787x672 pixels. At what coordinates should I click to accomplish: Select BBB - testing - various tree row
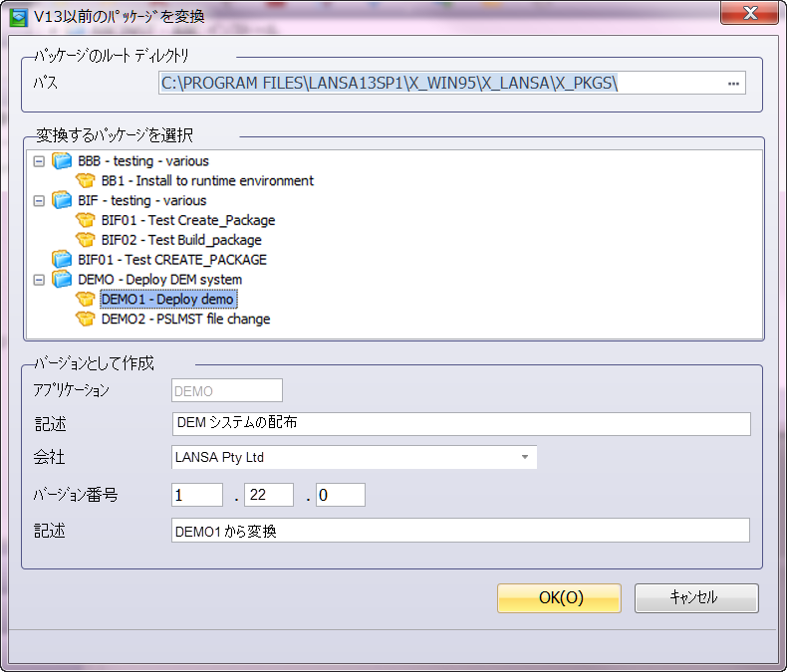[x=143, y=161]
